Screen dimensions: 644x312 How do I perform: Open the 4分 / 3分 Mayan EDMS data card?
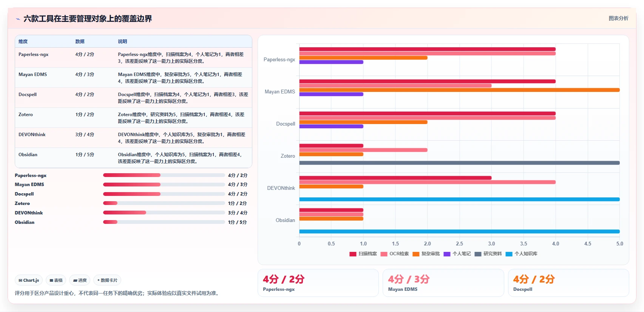(x=443, y=283)
